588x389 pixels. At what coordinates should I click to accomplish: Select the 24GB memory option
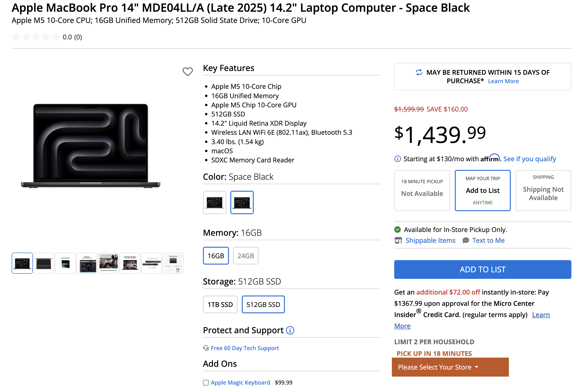coord(246,255)
